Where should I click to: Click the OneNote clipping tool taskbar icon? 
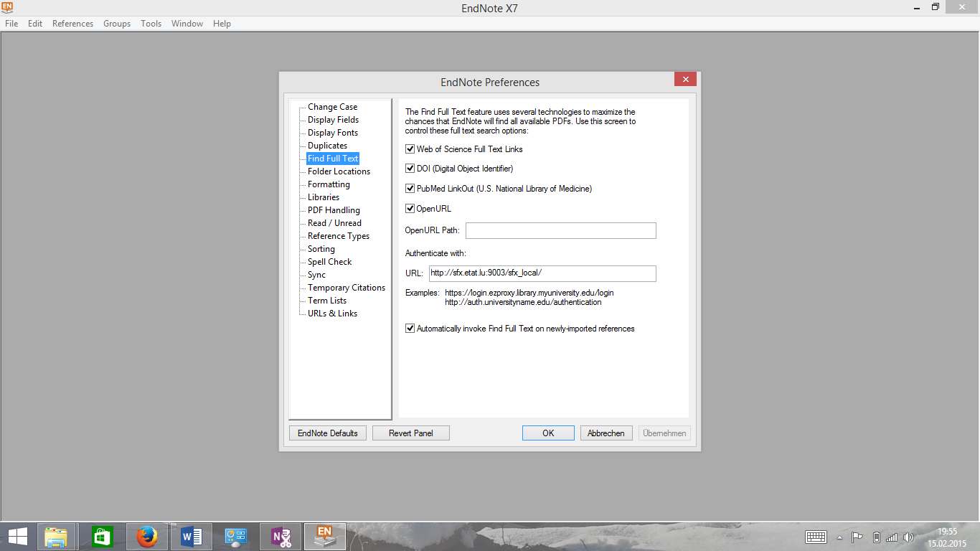point(281,537)
